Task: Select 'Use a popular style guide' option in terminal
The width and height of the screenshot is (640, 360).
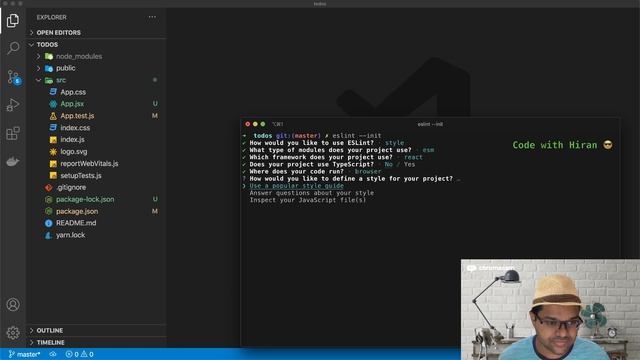Action: (x=296, y=186)
